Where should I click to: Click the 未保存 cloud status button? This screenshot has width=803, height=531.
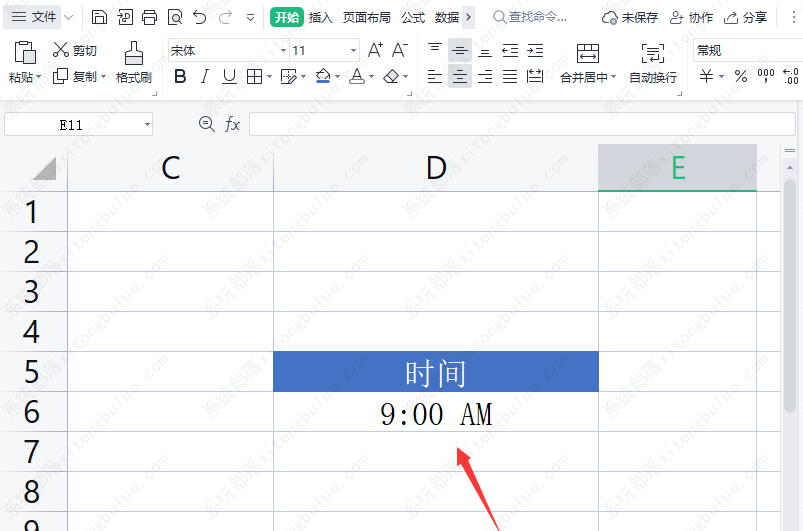[629, 17]
